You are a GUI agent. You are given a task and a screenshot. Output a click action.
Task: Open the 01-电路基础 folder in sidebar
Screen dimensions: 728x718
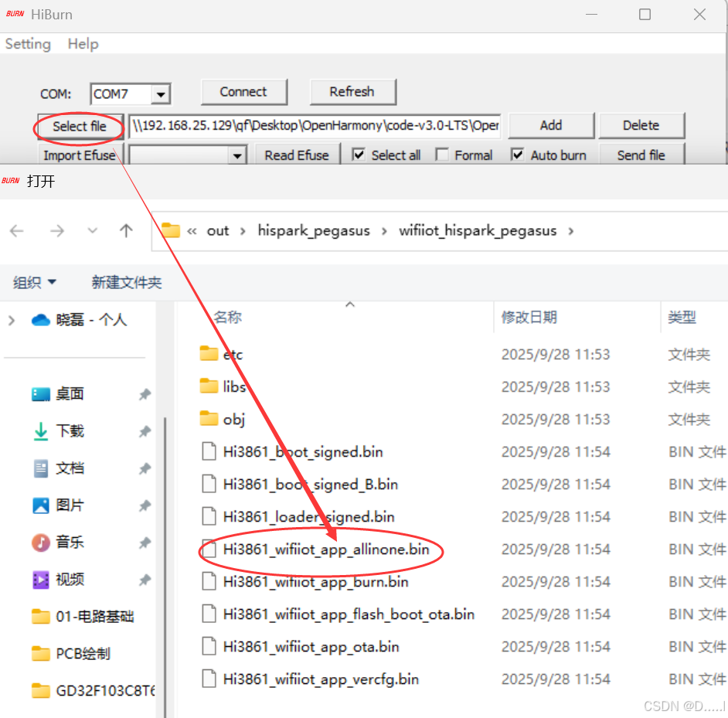pos(83,616)
